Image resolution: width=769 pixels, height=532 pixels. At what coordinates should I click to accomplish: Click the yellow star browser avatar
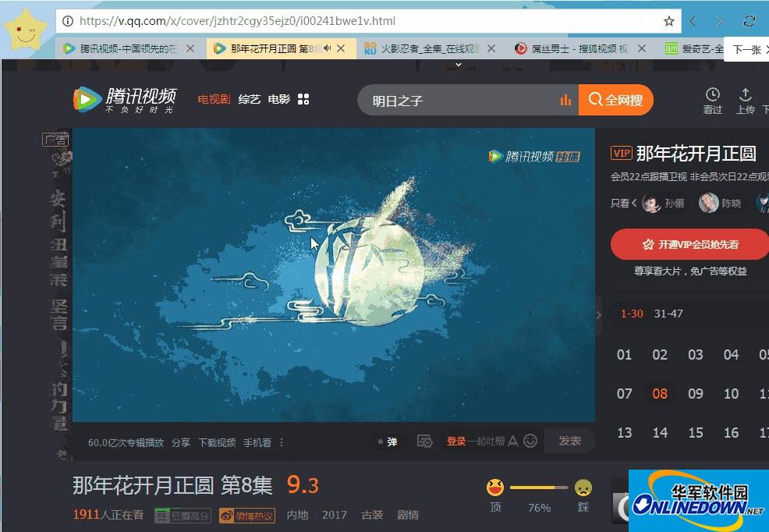26,30
